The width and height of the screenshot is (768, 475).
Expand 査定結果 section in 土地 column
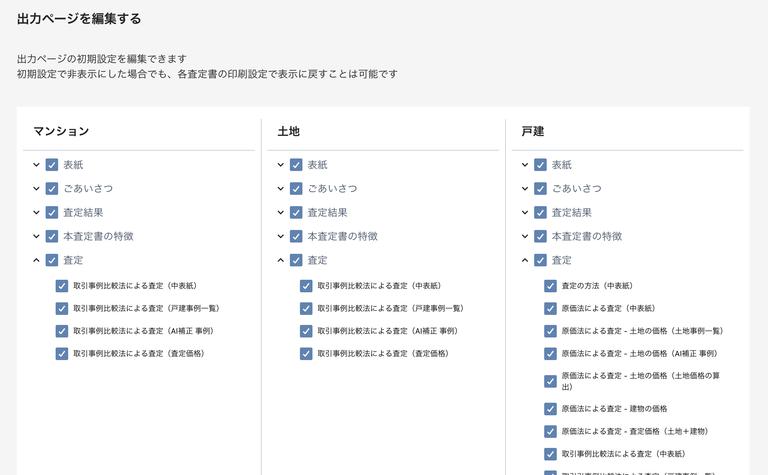[x=281, y=213]
